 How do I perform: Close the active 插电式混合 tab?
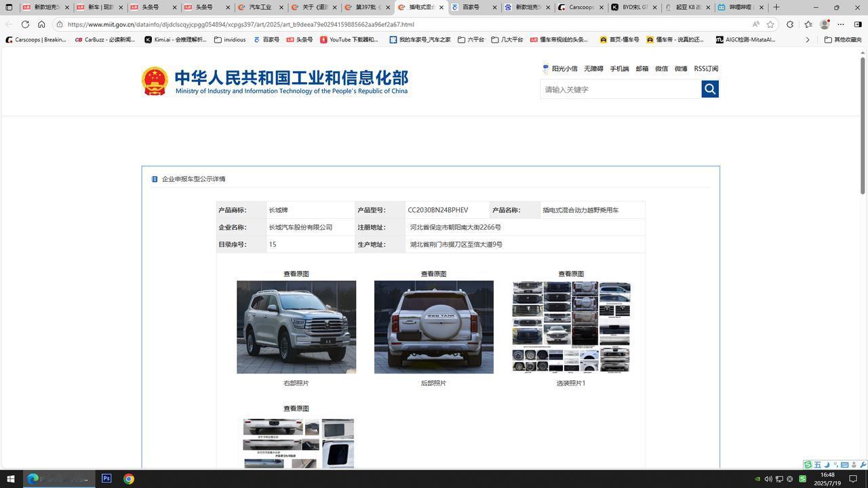click(x=441, y=7)
